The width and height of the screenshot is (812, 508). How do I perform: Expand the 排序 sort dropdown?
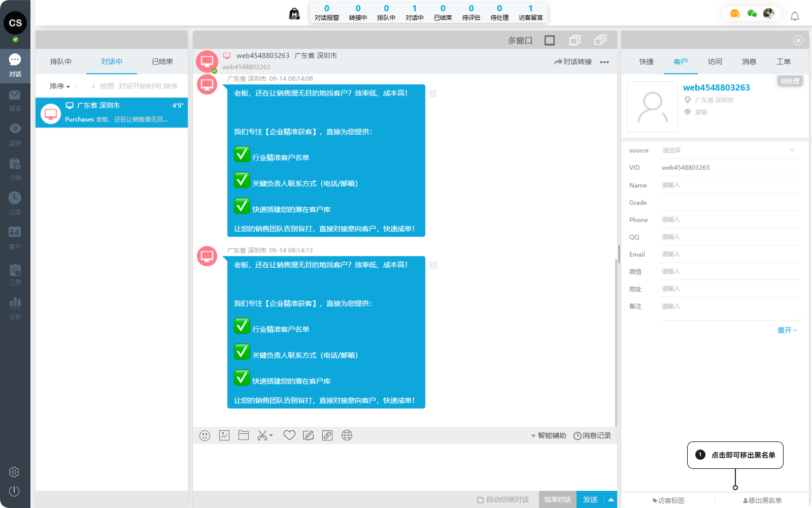(x=59, y=86)
